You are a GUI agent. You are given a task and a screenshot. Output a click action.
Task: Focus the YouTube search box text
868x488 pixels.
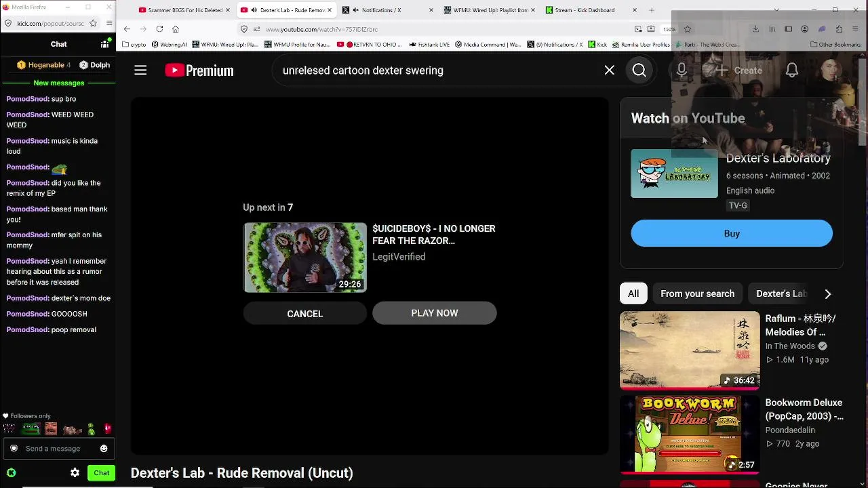click(x=363, y=70)
